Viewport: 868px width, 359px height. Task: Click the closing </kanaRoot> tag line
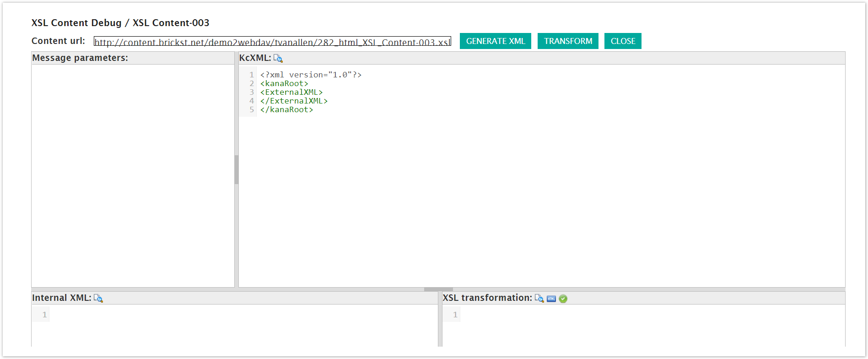286,109
